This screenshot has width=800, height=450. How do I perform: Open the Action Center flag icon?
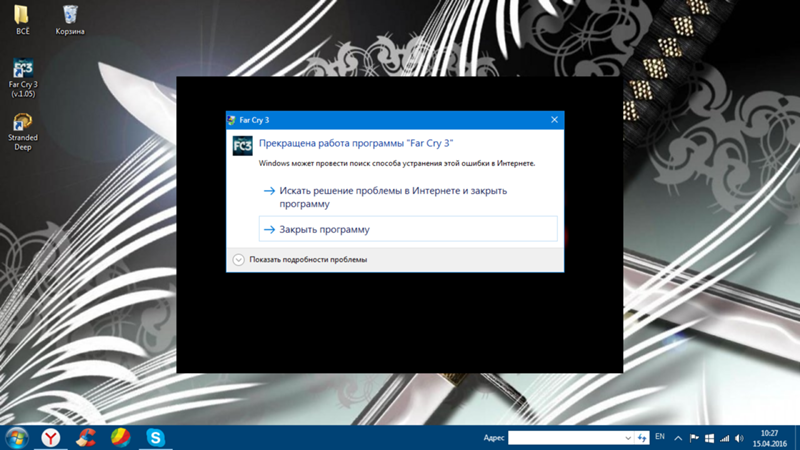694,438
